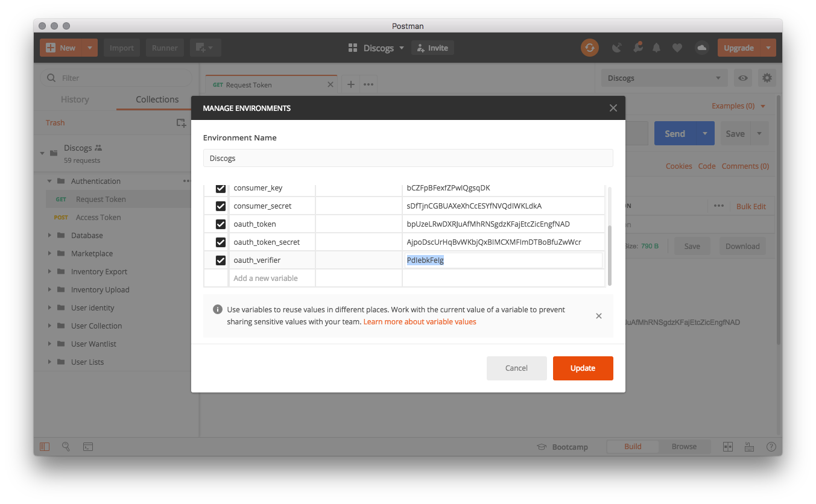Dismiss the variables info banner
The width and height of the screenshot is (816, 504).
pyautogui.click(x=599, y=316)
